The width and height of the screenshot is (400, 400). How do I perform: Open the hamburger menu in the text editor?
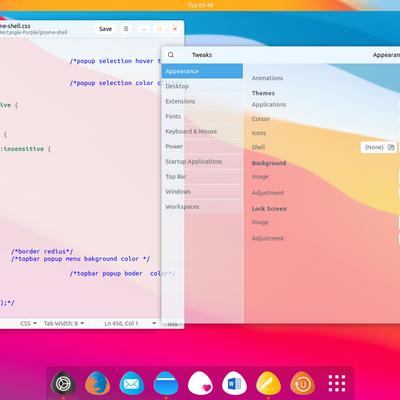126,29
